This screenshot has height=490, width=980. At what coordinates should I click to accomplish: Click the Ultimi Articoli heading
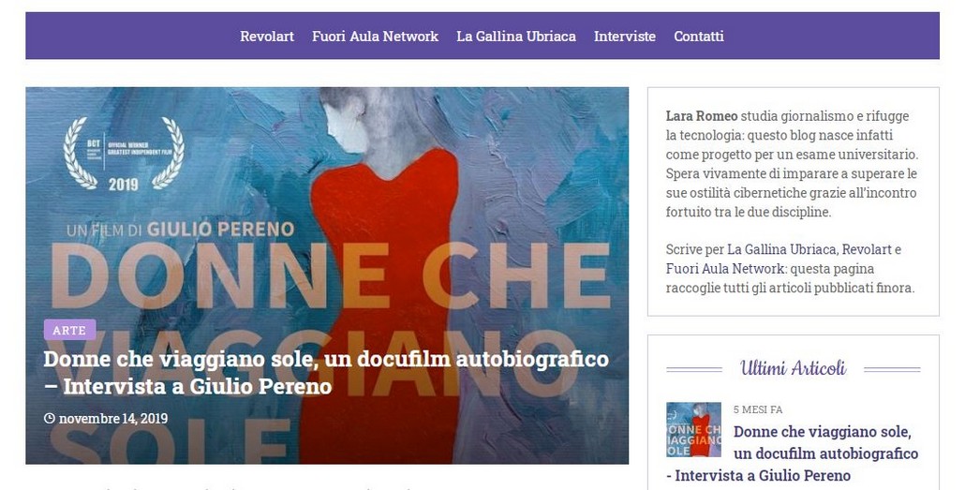click(794, 368)
